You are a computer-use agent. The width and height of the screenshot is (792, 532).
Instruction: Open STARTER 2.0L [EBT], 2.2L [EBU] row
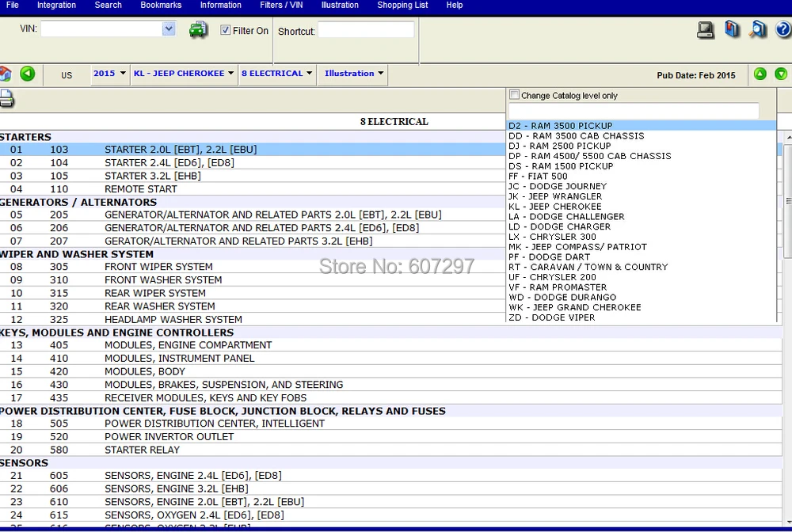253,150
